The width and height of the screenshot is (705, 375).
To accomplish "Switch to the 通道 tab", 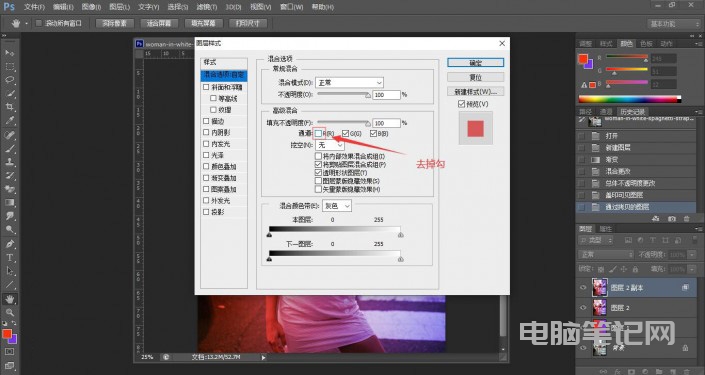I will tap(606, 112).
